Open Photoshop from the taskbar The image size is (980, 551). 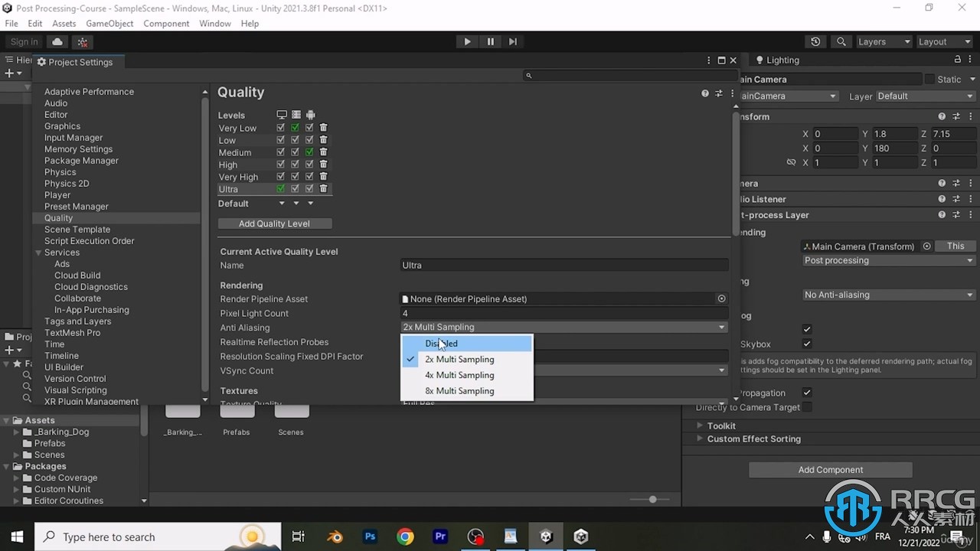click(370, 536)
